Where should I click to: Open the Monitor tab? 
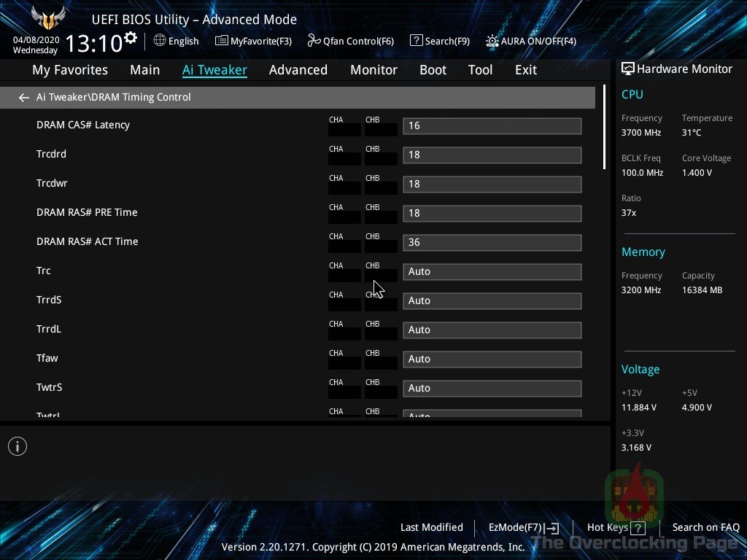pyautogui.click(x=373, y=70)
